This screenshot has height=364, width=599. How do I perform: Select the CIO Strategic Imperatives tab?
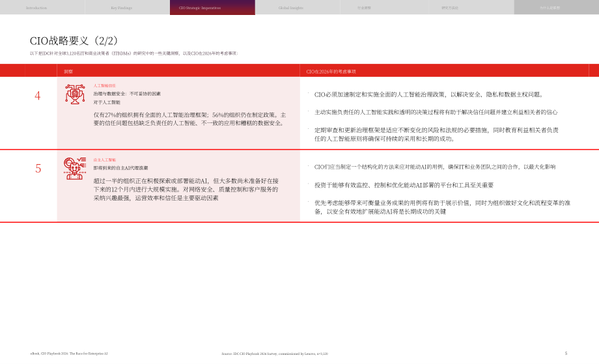pos(212,7)
